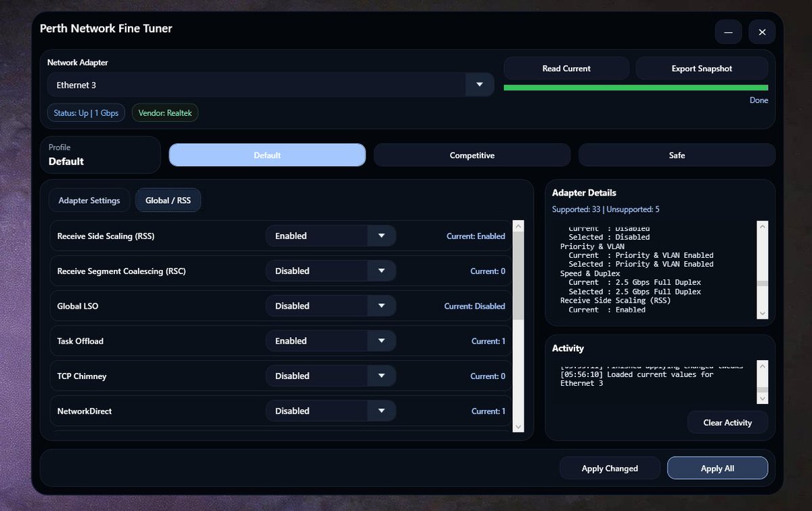This screenshot has height=511, width=812.
Task: Open NetworkDirect value dropdown
Action: tap(331, 411)
